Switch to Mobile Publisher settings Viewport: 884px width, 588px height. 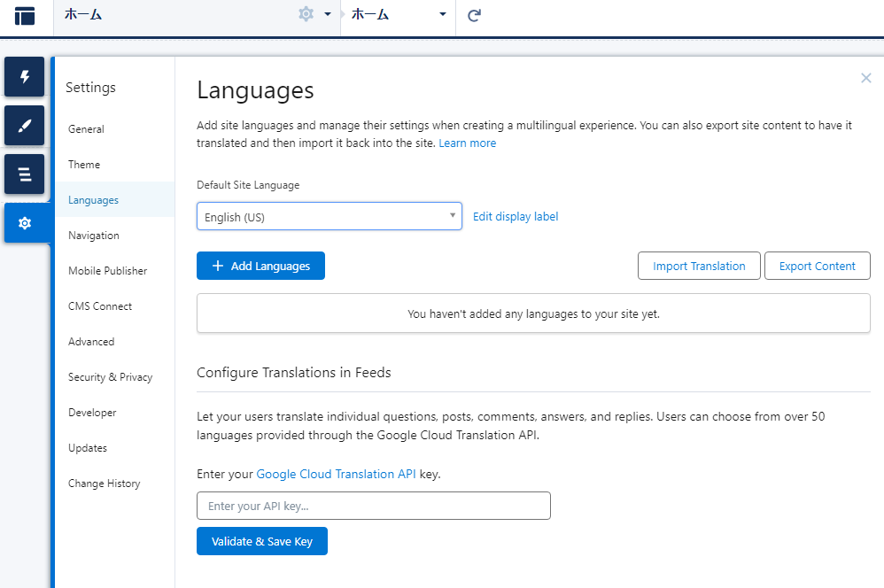click(108, 271)
